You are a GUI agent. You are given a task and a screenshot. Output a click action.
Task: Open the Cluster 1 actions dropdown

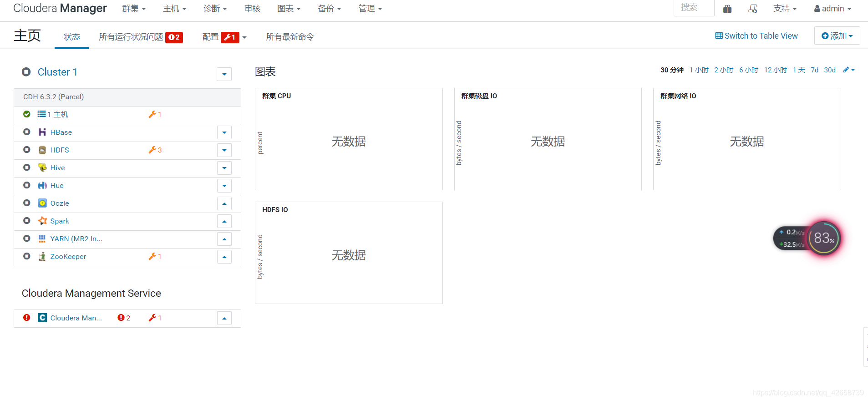(224, 74)
